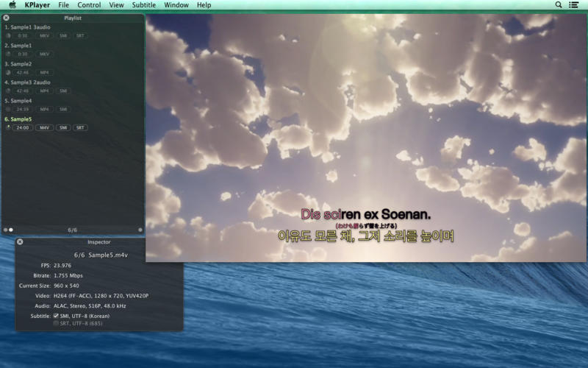Click the playing indicator icon beside Sample5
This screenshot has width=588, height=368.
8,127
